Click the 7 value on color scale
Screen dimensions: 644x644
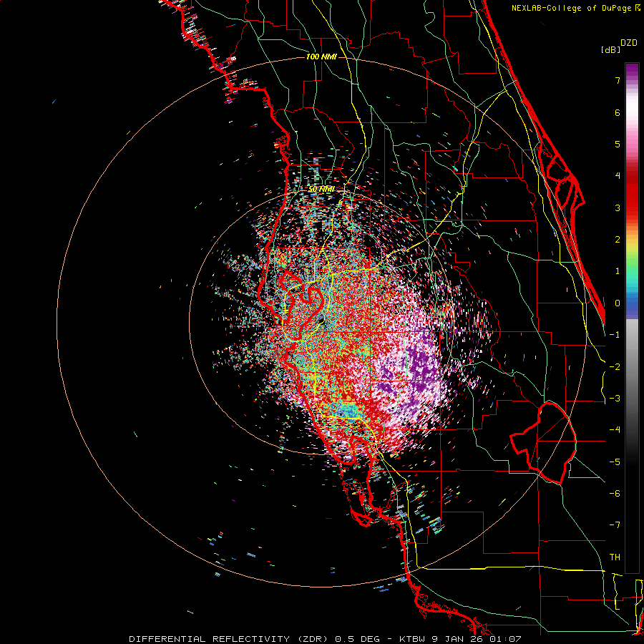pyautogui.click(x=618, y=80)
